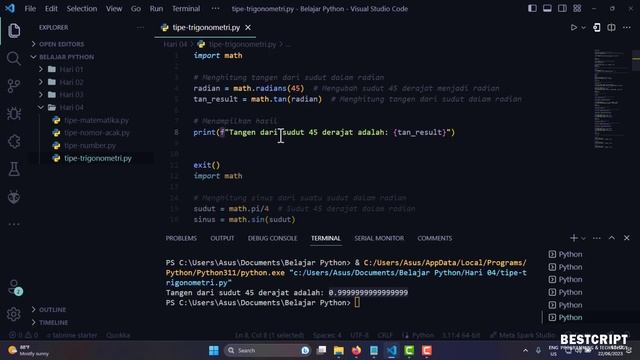The width and height of the screenshot is (640, 360).
Task: Toggle the secondary side bar layout icon
Action: pyautogui.click(x=562, y=8)
